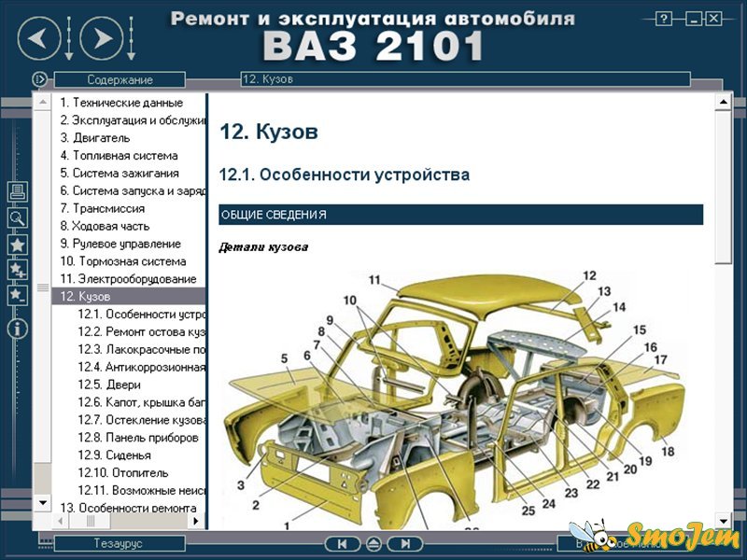747x560 pixels.
Task: Open the Содержание tab
Action: pos(120,79)
